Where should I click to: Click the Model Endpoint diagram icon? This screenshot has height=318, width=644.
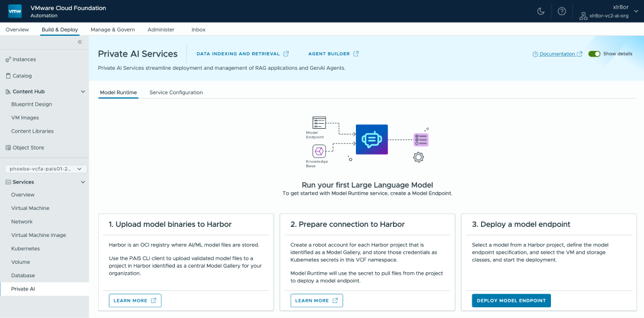click(319, 123)
